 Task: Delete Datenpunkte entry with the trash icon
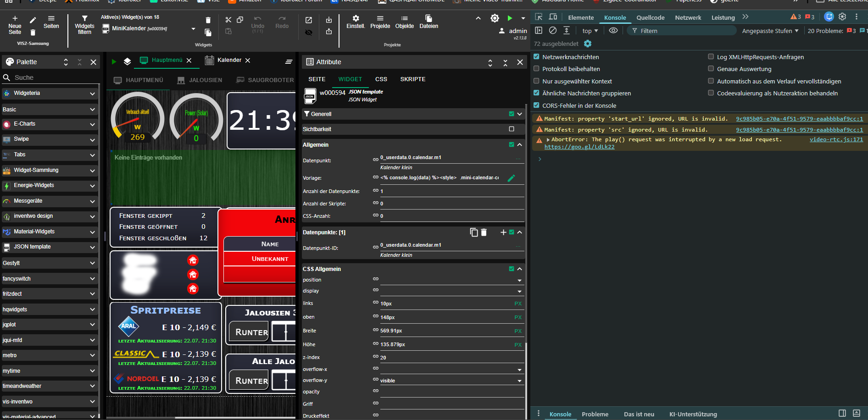pyautogui.click(x=484, y=232)
